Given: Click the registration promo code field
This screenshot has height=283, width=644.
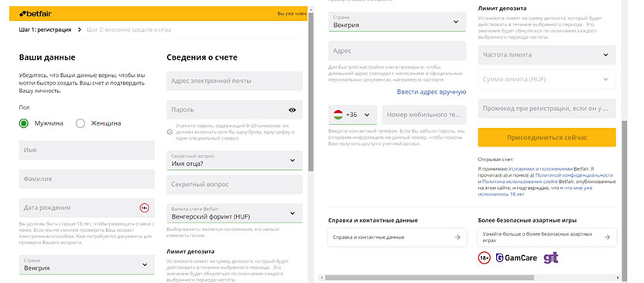Looking at the screenshot, I should pos(546,109).
